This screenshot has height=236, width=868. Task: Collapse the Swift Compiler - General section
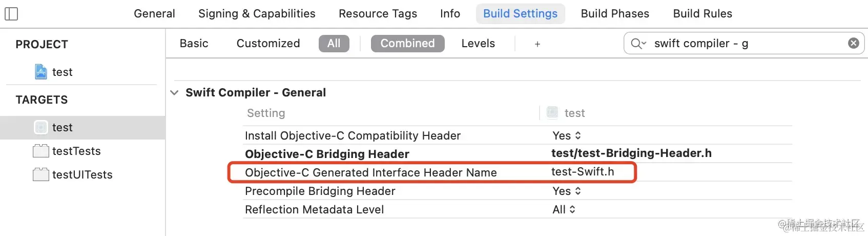(x=174, y=93)
